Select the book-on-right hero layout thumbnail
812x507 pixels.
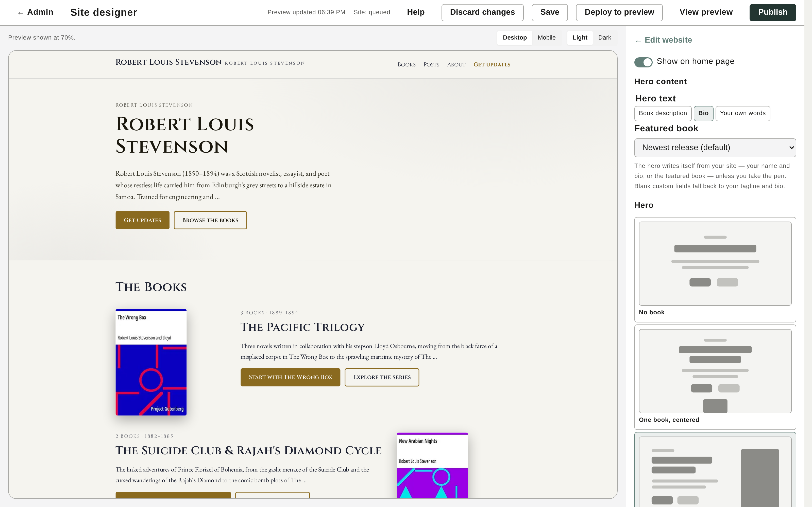715,470
